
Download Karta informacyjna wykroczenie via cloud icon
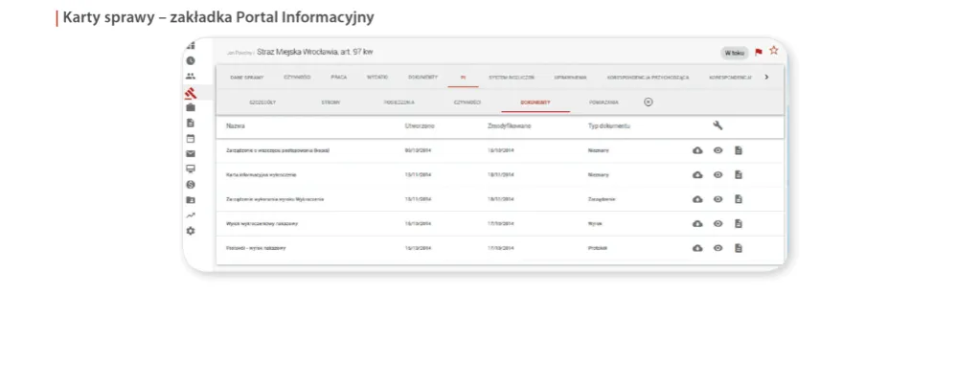point(697,175)
